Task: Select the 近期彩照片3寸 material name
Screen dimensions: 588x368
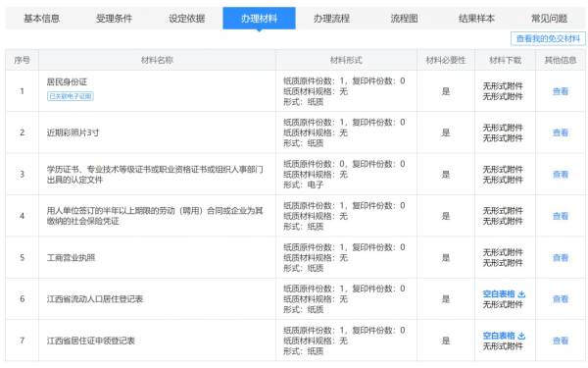Action: coord(73,132)
